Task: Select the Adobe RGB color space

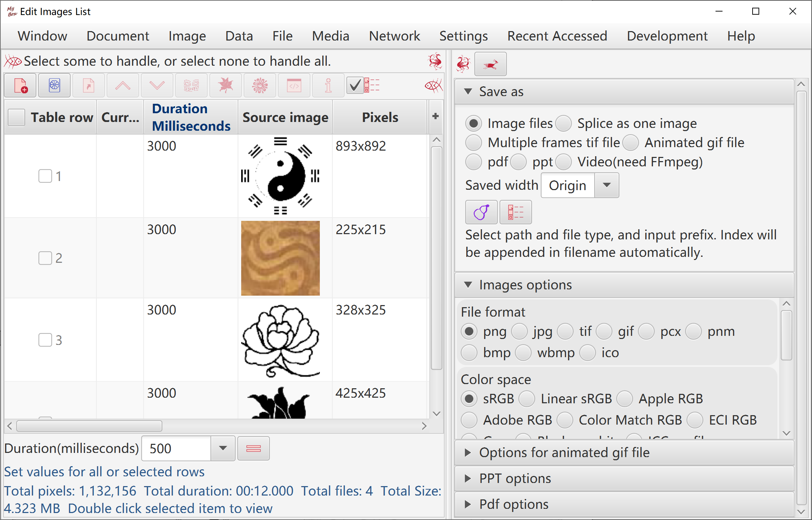Action: pos(469,420)
